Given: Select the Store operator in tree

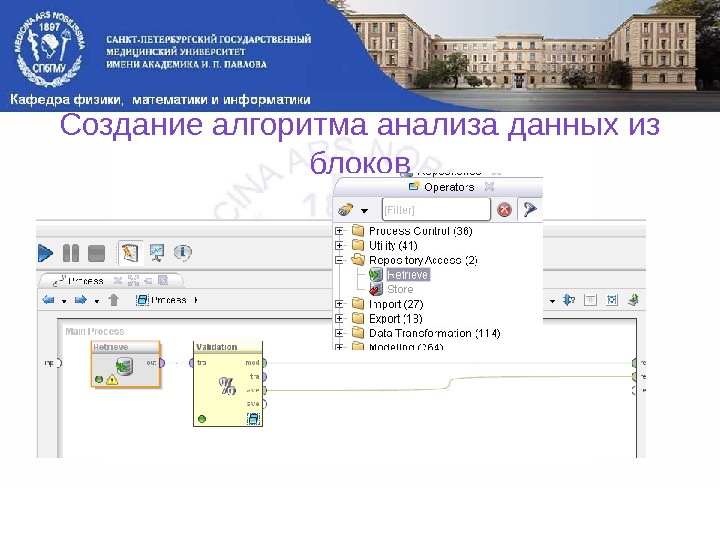Looking at the screenshot, I should (400, 289).
